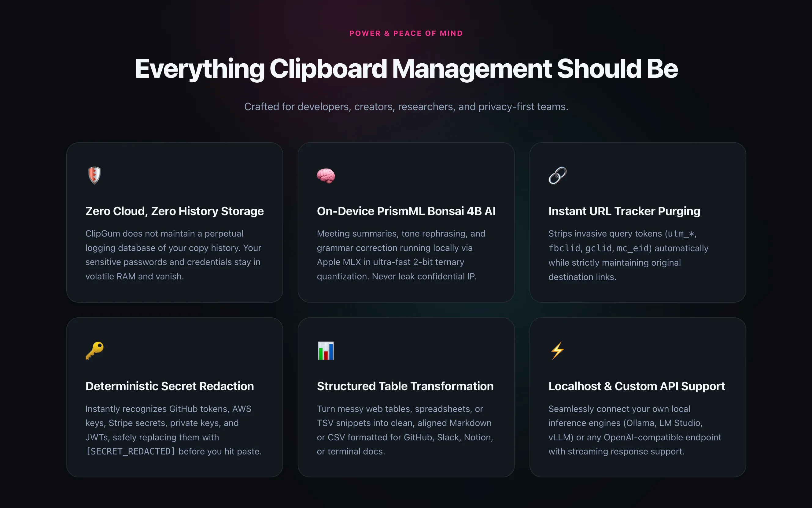Image resolution: width=812 pixels, height=508 pixels.
Task: Click the 'mc_eid' code token
Action: [633, 248]
